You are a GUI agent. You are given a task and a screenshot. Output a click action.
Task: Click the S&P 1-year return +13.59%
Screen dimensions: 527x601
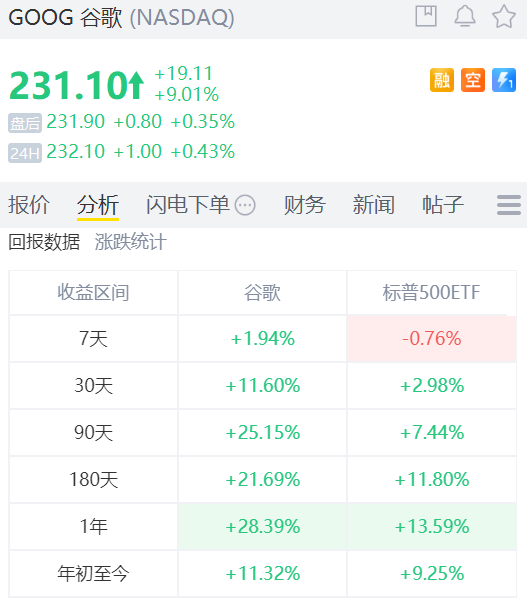click(x=432, y=526)
